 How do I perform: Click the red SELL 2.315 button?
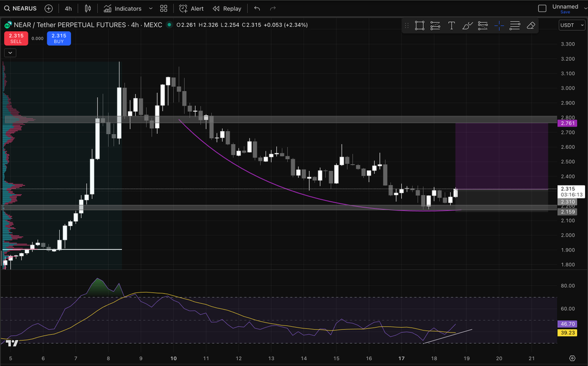[x=15, y=38]
